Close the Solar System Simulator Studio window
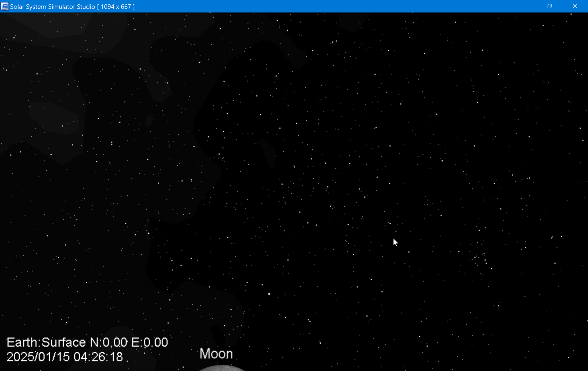 [x=575, y=6]
